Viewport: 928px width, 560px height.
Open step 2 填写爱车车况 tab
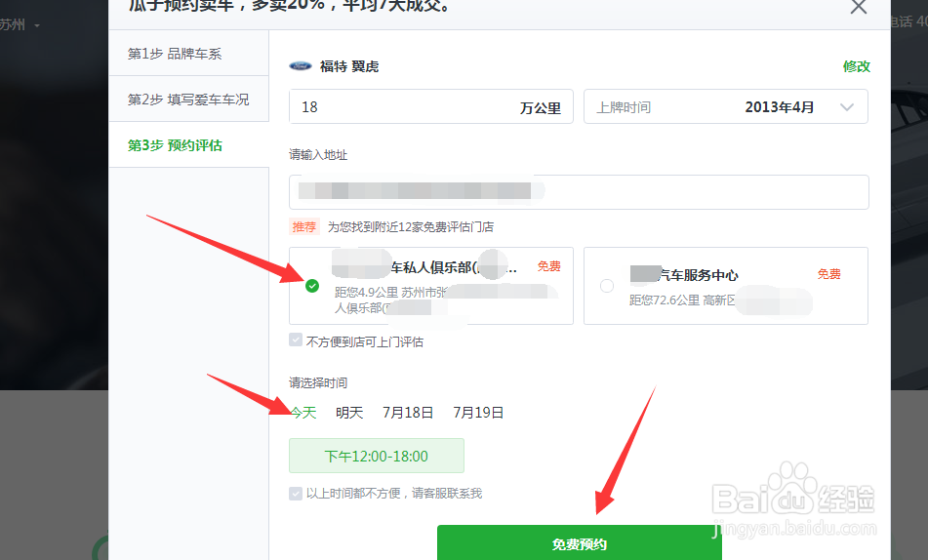pos(188,99)
